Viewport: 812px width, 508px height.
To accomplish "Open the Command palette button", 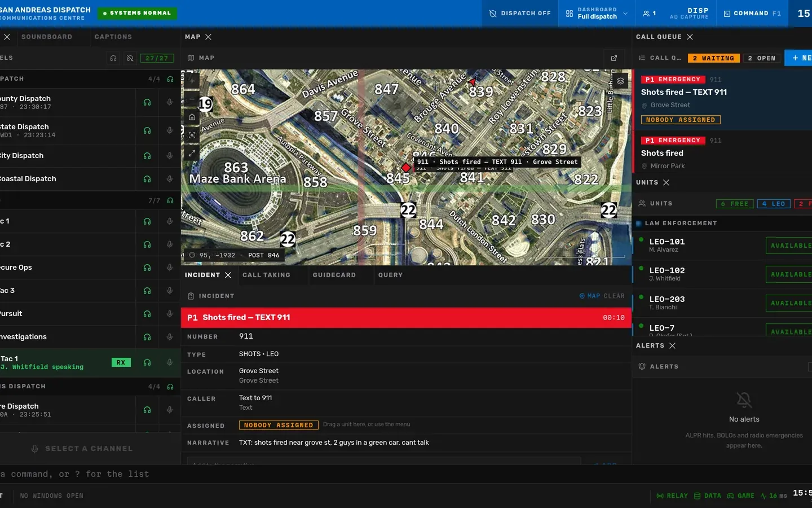I will (x=752, y=13).
